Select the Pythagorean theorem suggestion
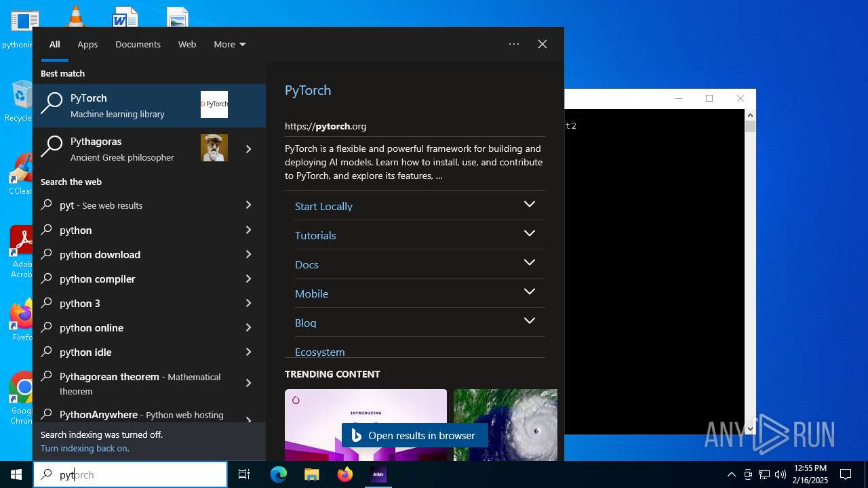Image resolution: width=868 pixels, height=488 pixels. [149, 384]
